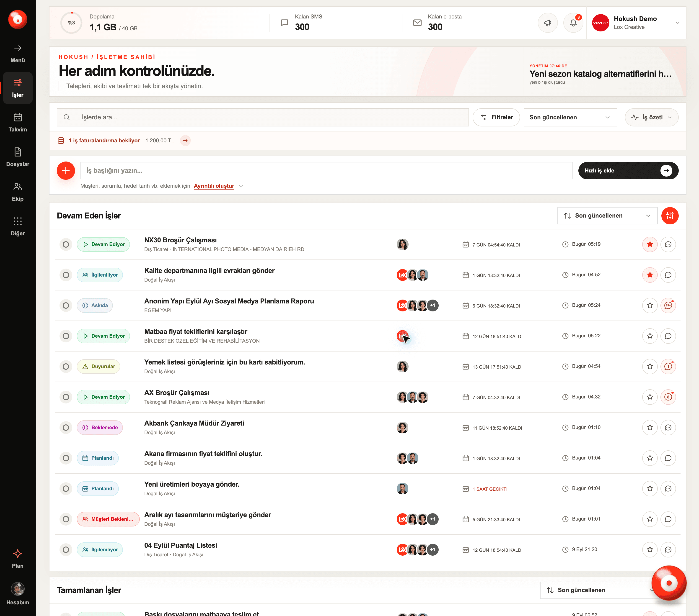This screenshot has height=616, width=699.
Task: Star the Matbaa fiyat tekliflerini karşılaştır job
Action: click(650, 336)
